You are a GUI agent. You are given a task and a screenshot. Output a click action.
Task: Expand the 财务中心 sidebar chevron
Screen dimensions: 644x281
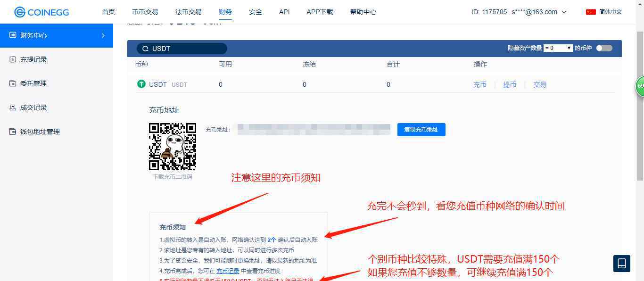click(x=103, y=35)
